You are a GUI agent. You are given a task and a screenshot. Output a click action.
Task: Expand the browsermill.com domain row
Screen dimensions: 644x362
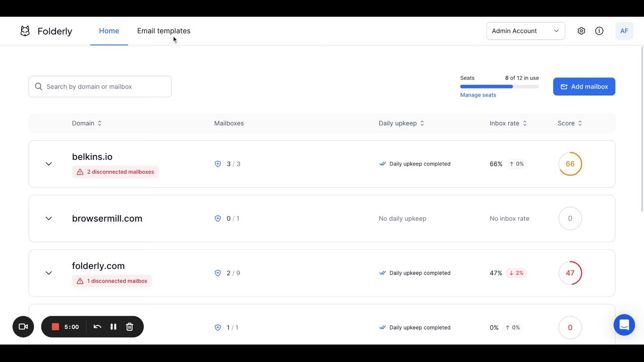pyautogui.click(x=49, y=219)
